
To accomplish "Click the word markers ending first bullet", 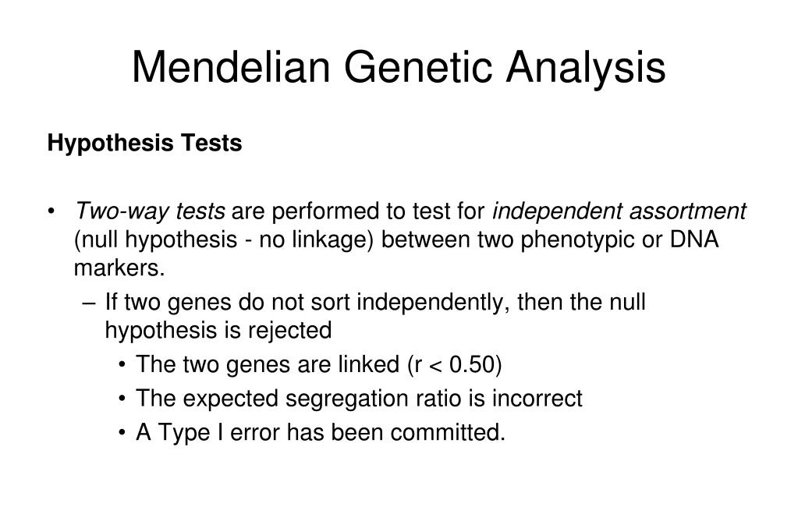I will (119, 268).
